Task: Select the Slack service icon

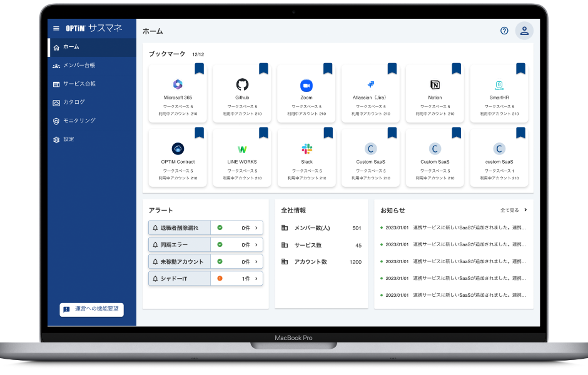Action: pos(306,148)
